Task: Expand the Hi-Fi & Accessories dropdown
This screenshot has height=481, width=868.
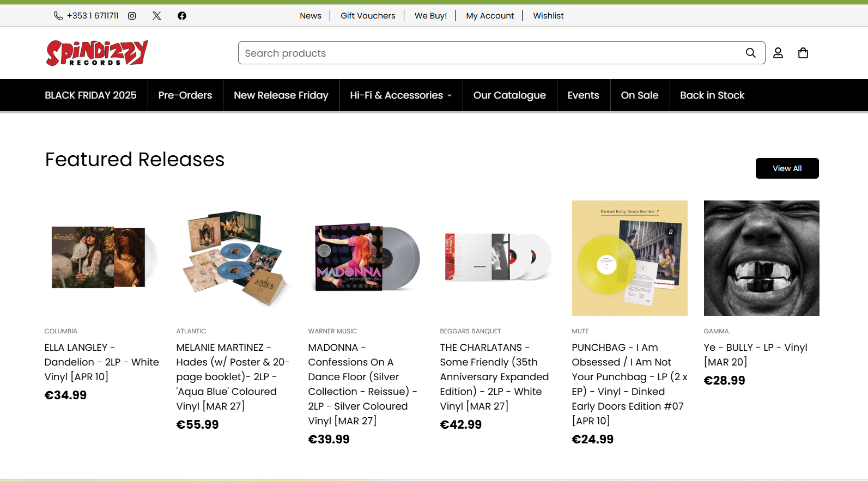Action: [x=401, y=95]
